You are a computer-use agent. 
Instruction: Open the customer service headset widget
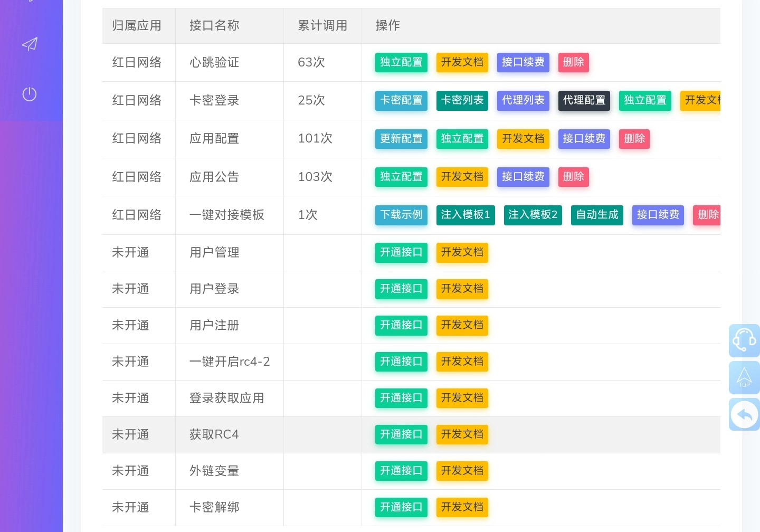tap(744, 340)
